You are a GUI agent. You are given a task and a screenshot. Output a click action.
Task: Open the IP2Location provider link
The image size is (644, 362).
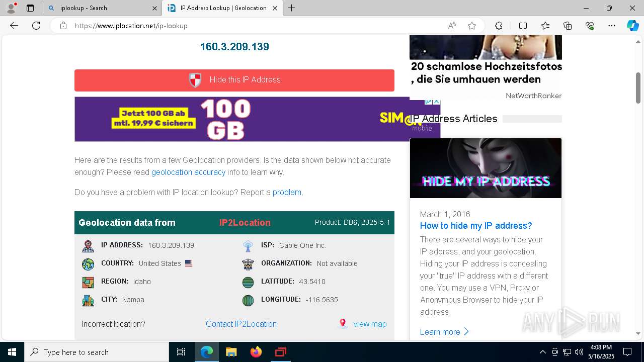[x=245, y=223]
